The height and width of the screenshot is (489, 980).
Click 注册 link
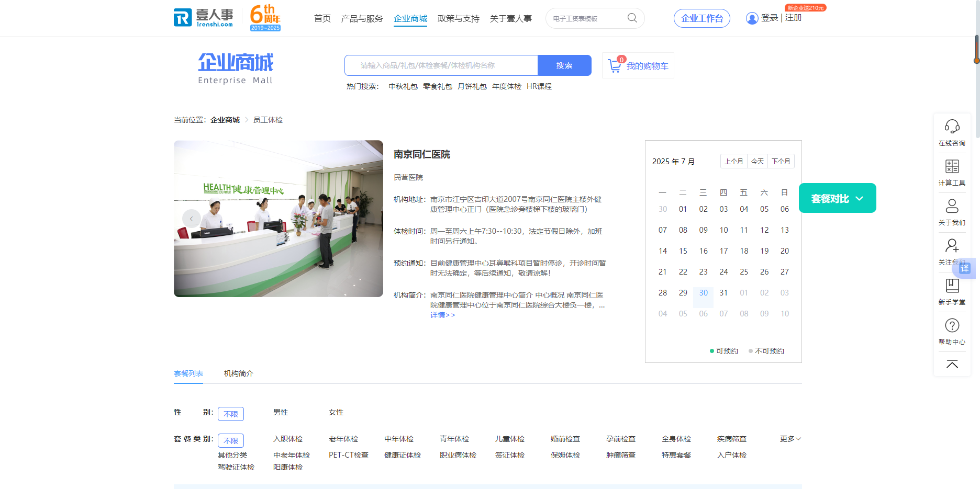pyautogui.click(x=794, y=18)
